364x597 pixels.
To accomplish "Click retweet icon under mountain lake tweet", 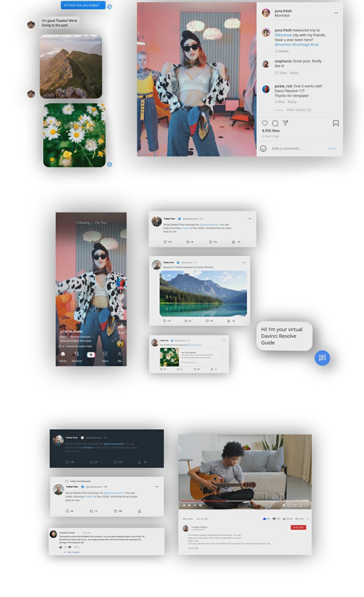I will pos(186,321).
